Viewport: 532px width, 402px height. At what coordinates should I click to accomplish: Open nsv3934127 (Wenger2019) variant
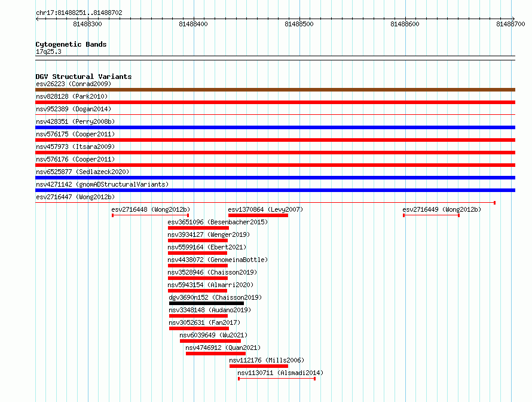(209, 234)
